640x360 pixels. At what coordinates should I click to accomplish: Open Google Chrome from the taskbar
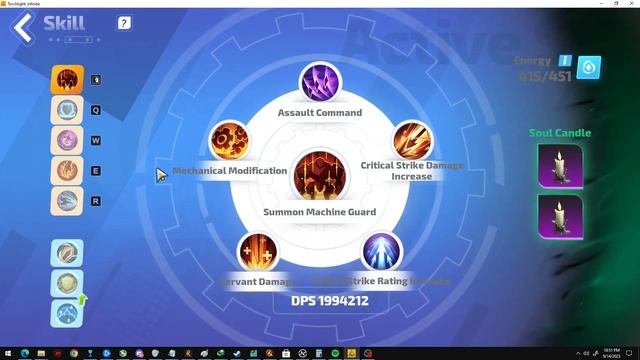tap(74, 353)
